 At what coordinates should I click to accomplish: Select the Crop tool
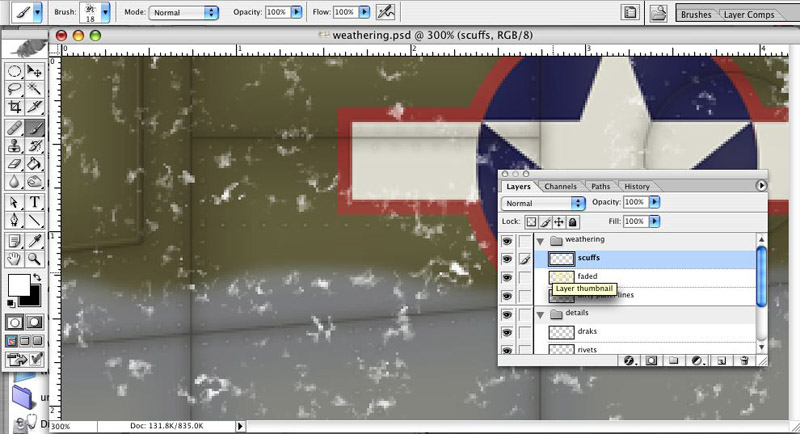[14, 107]
